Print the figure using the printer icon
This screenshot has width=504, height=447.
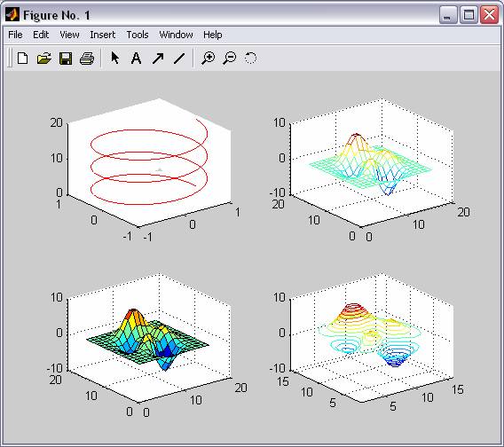coord(87,59)
